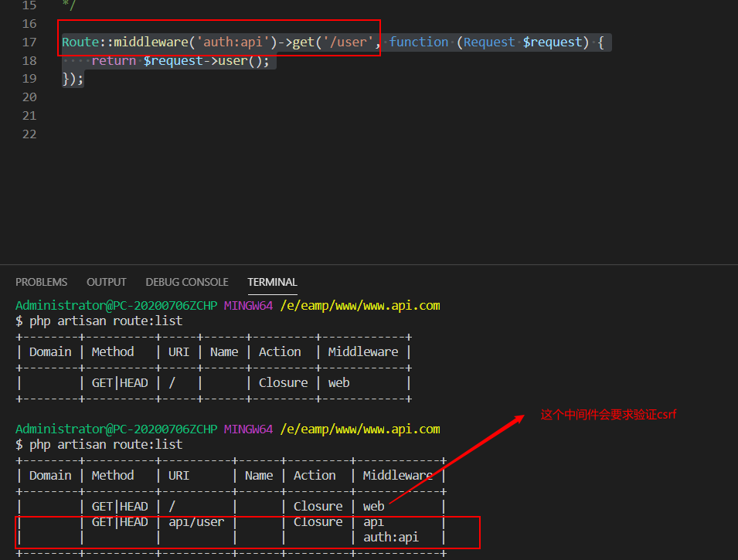Click the closing '});' on line 19
Image resolution: width=738 pixels, height=560 pixels.
tap(73, 79)
